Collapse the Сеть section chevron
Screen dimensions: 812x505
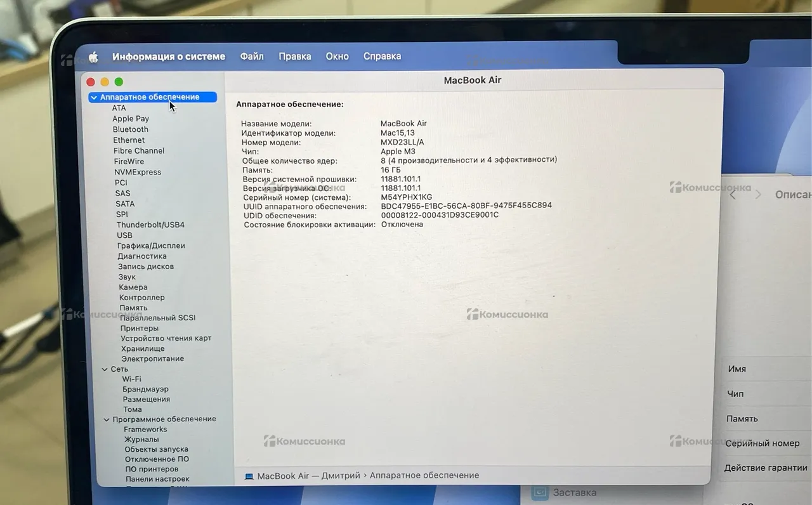(x=105, y=369)
